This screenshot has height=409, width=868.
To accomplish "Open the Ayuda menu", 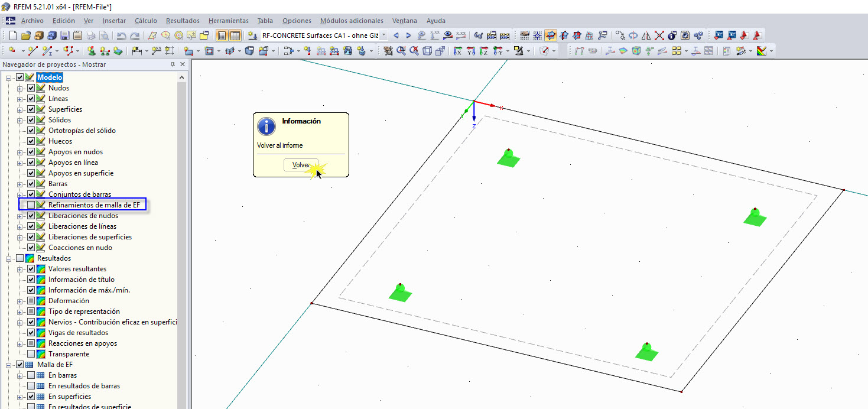I will point(436,21).
